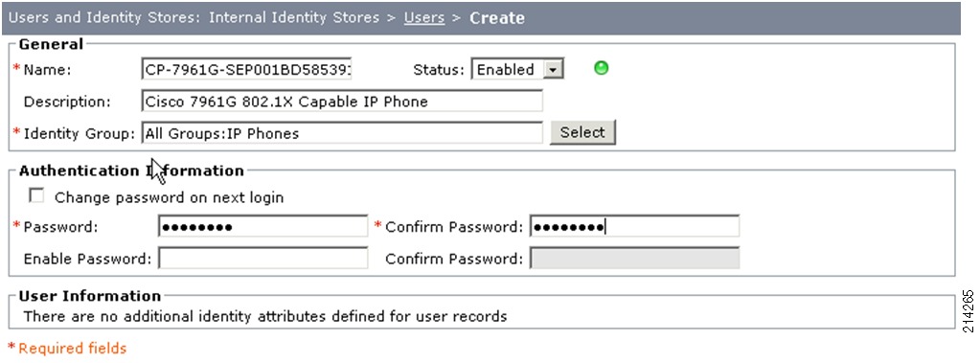Click into the Description text field
The image size is (980, 363).
tap(342, 102)
